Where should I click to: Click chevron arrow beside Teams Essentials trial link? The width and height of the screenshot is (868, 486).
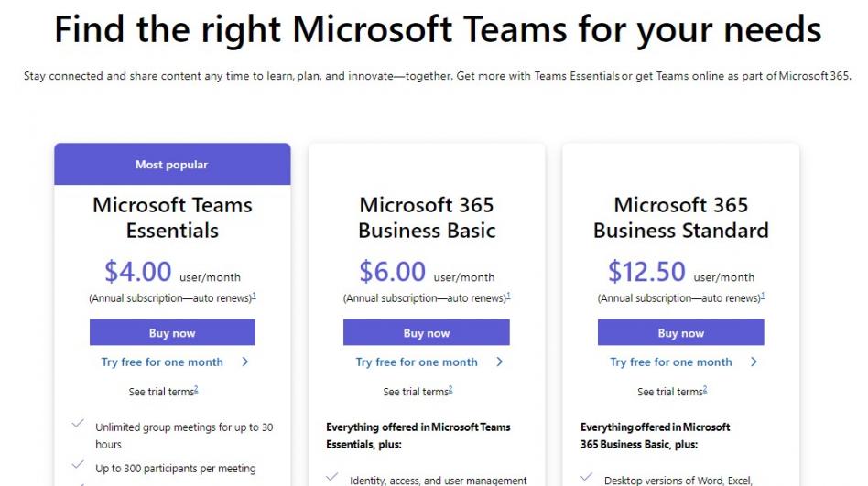[245, 362]
